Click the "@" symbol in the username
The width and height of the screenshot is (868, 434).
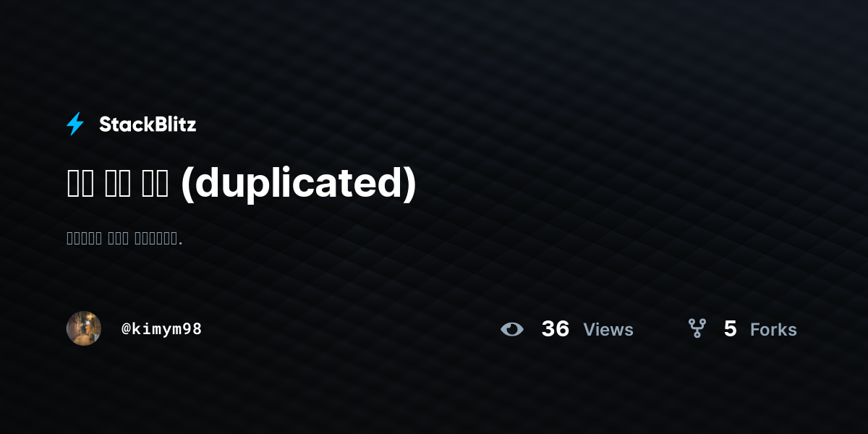pos(126,329)
